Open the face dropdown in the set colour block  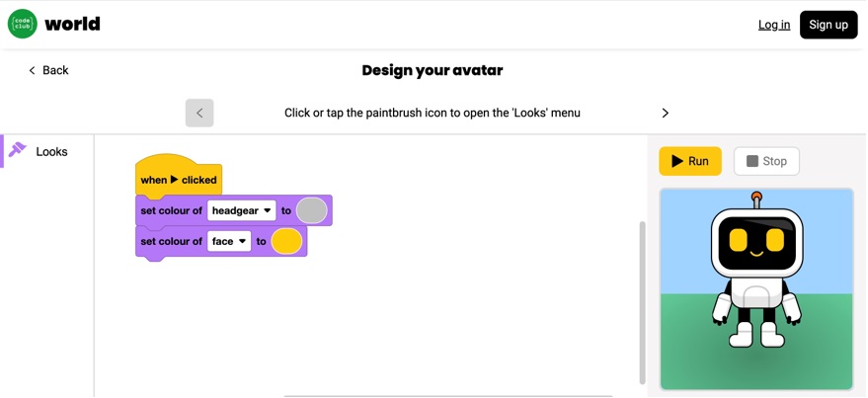click(x=229, y=241)
